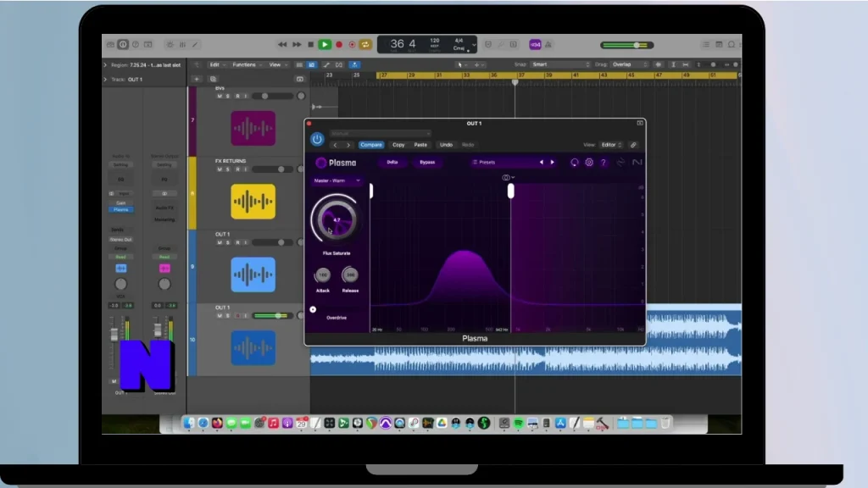868x488 pixels.
Task: Open the Loop Browser icon
Action: point(732,44)
